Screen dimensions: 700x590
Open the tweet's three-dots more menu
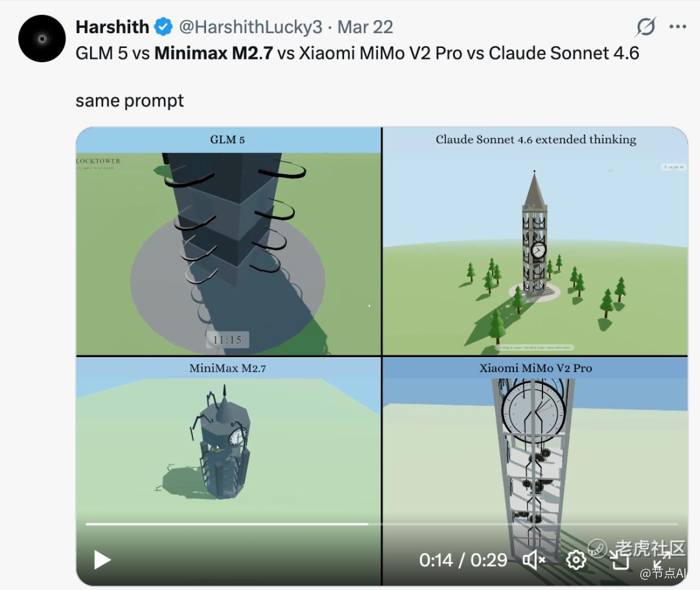(678, 27)
